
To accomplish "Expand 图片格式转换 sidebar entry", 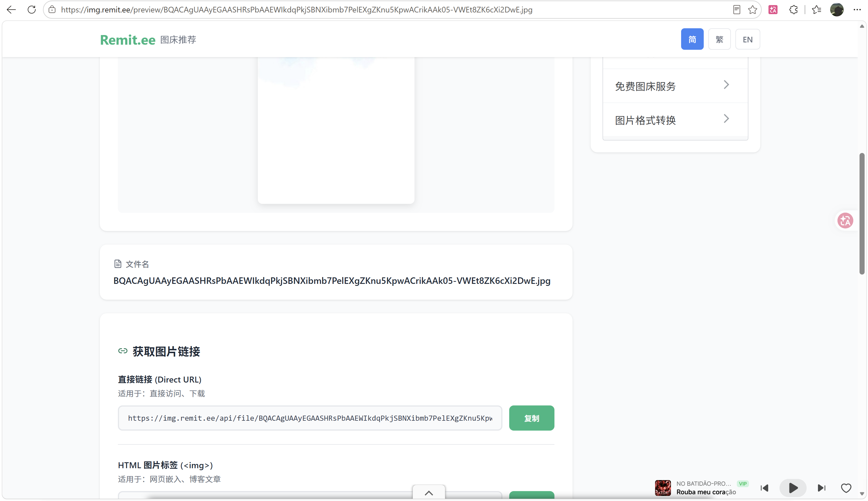I will pyautogui.click(x=675, y=119).
